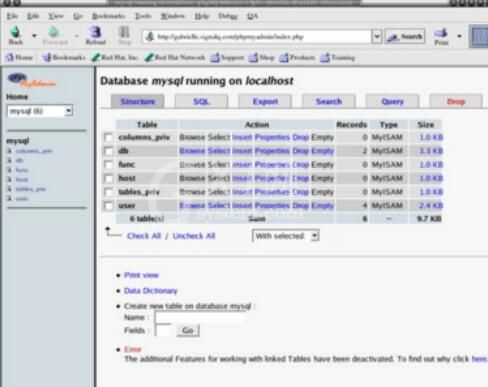Click Drop for the columns_priv table
The height and width of the screenshot is (387, 488).
300,137
